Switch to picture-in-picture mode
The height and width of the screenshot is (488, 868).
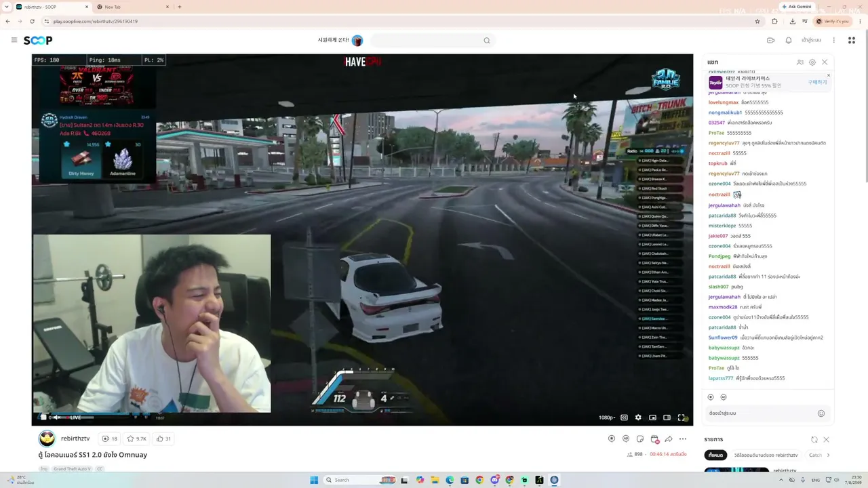652,418
